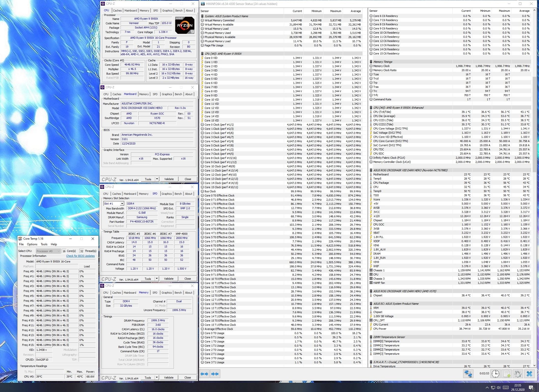
Task: Open Tools dropdown arrow in CPU-Z Memory window
Action: coord(157,378)
